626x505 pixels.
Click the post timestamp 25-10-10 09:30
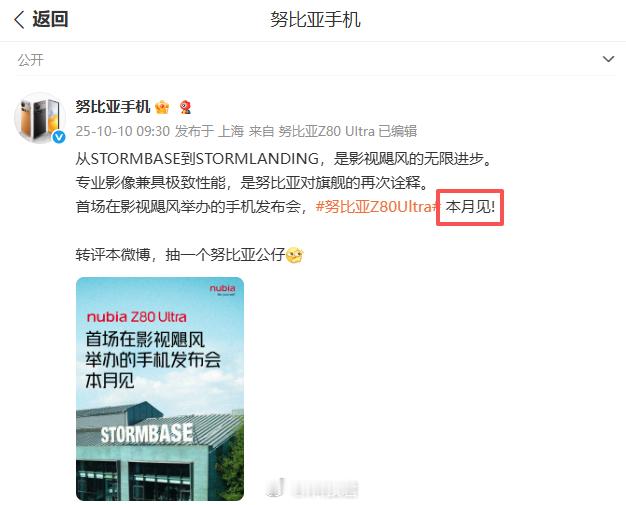(x=123, y=131)
